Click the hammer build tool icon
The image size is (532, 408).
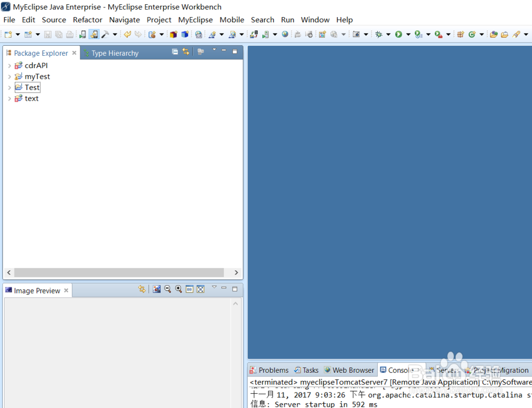105,34
